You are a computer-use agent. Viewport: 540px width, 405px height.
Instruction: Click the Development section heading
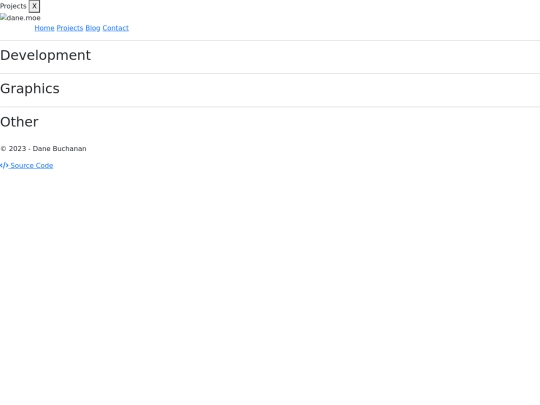[x=45, y=55]
